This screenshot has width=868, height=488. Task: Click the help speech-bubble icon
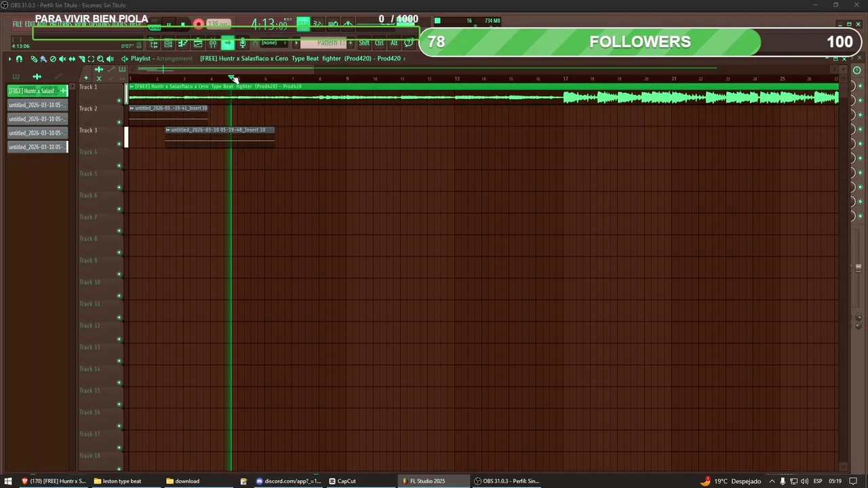(409, 43)
